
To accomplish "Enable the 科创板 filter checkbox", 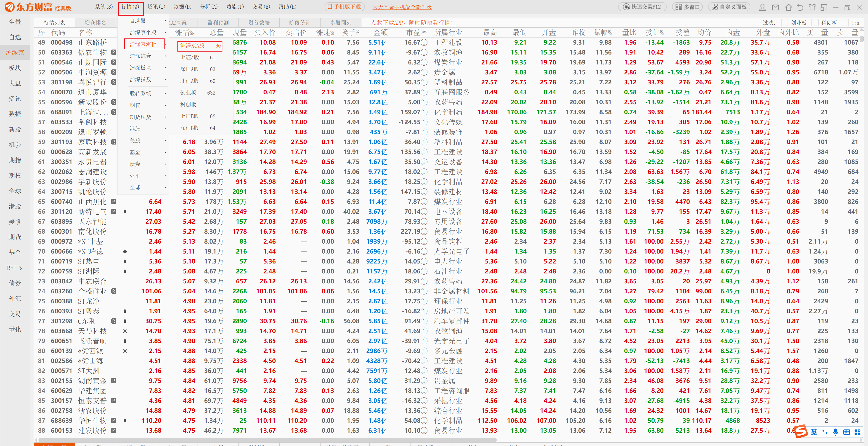I will point(815,23).
